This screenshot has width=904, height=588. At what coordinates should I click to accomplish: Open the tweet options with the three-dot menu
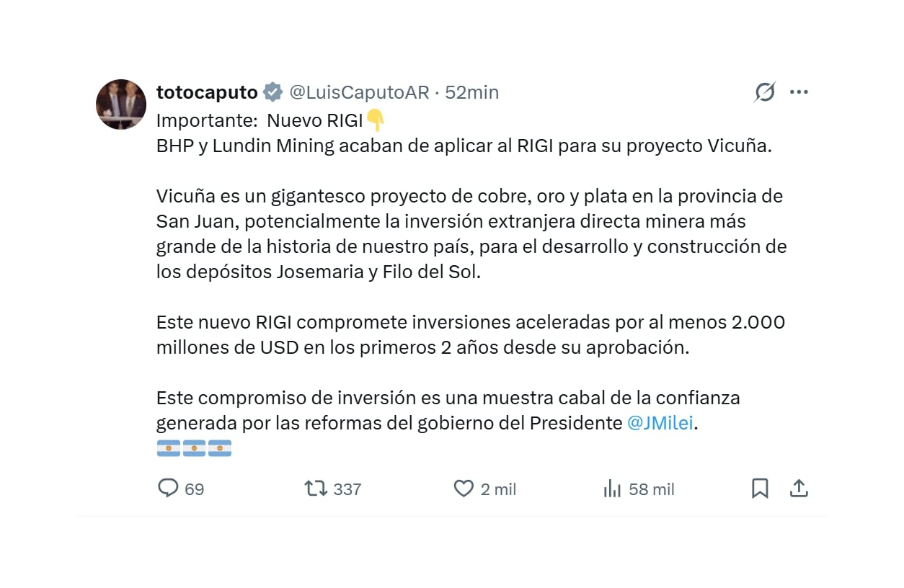coord(799,92)
